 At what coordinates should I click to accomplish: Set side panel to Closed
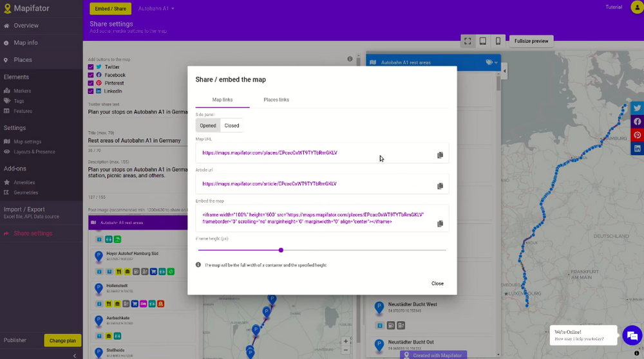pos(232,125)
